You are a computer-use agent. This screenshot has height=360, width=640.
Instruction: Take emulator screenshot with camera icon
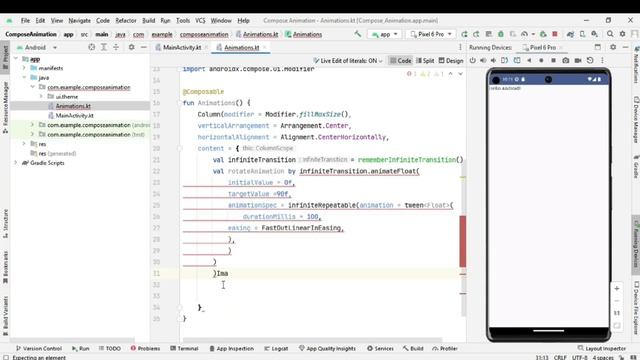(566, 60)
